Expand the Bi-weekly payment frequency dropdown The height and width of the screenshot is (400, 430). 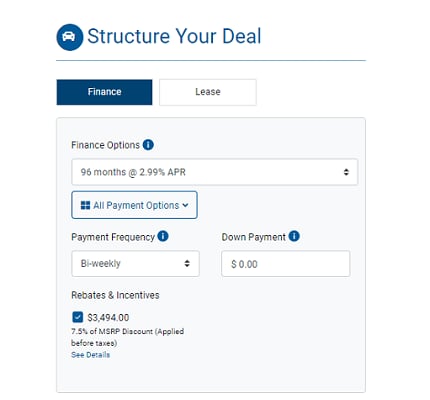pyautogui.click(x=135, y=264)
